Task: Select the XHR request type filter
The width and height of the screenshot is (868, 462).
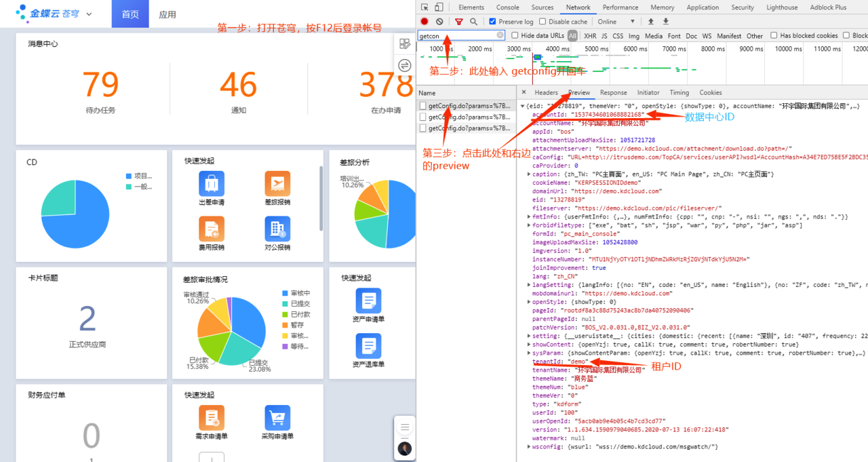Action: (x=590, y=36)
